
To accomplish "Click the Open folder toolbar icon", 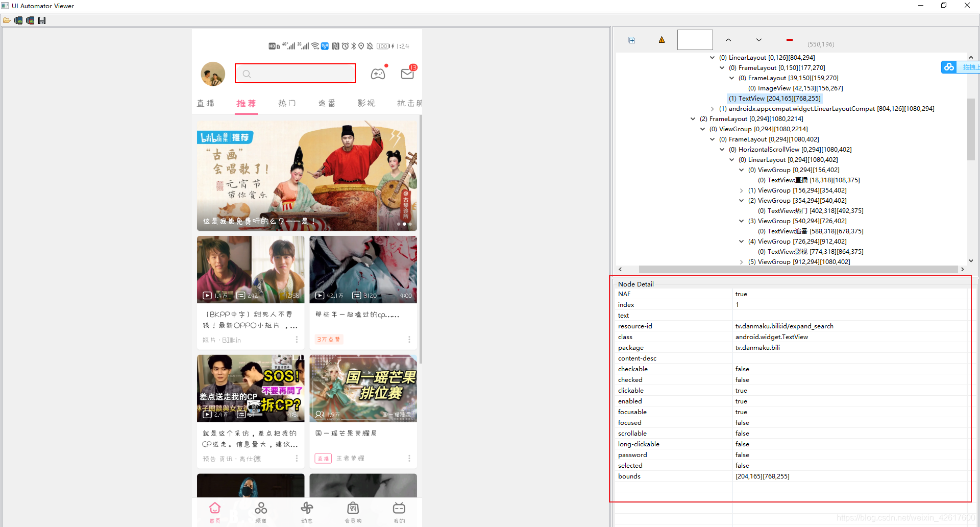I will pyautogui.click(x=7, y=20).
